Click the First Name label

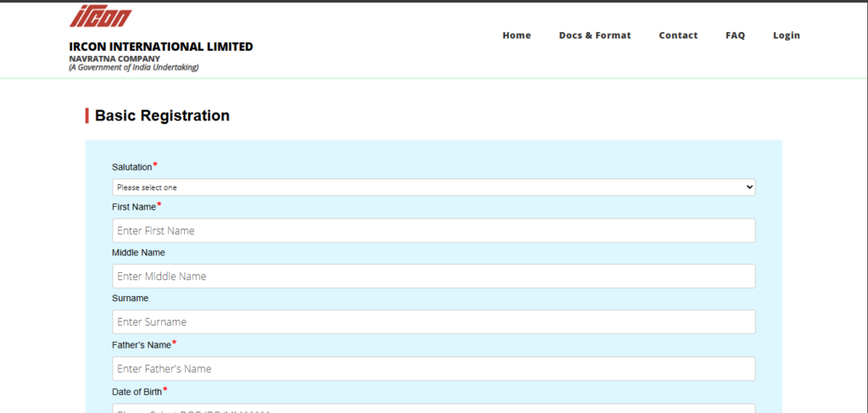tap(134, 207)
